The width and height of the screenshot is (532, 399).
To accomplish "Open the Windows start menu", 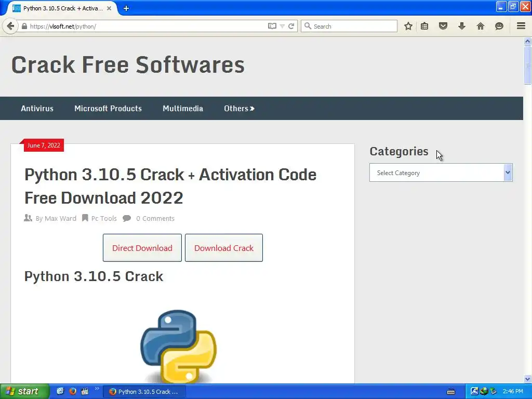I will (24, 392).
